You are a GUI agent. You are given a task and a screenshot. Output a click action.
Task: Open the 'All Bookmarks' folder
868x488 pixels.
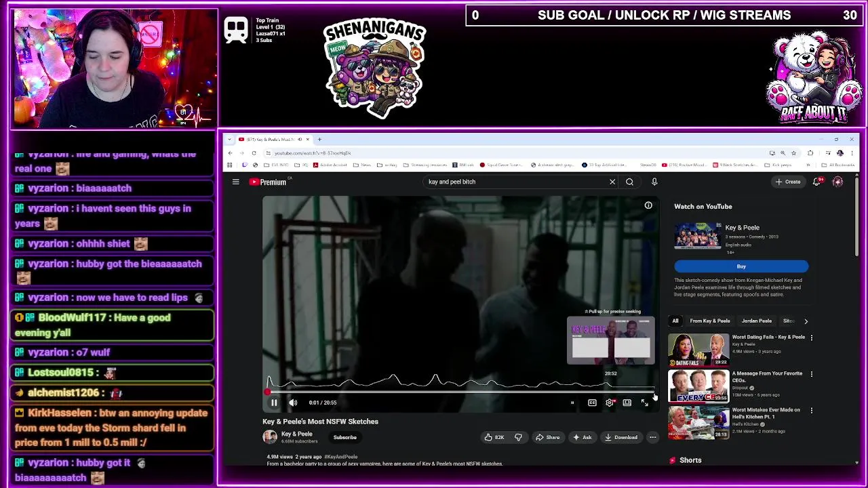(x=838, y=165)
